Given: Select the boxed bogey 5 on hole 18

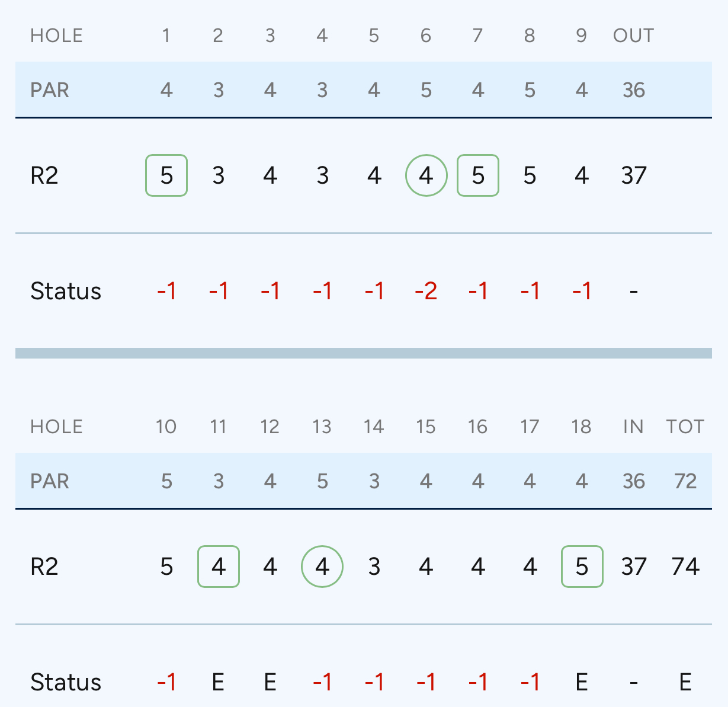Looking at the screenshot, I should pos(582,567).
